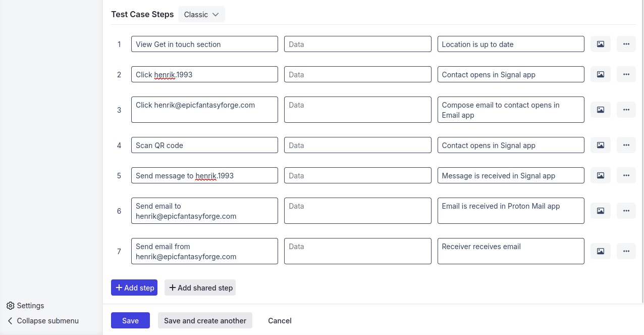
Task: Edit step 4 'Scan QR code' field
Action: pos(204,145)
